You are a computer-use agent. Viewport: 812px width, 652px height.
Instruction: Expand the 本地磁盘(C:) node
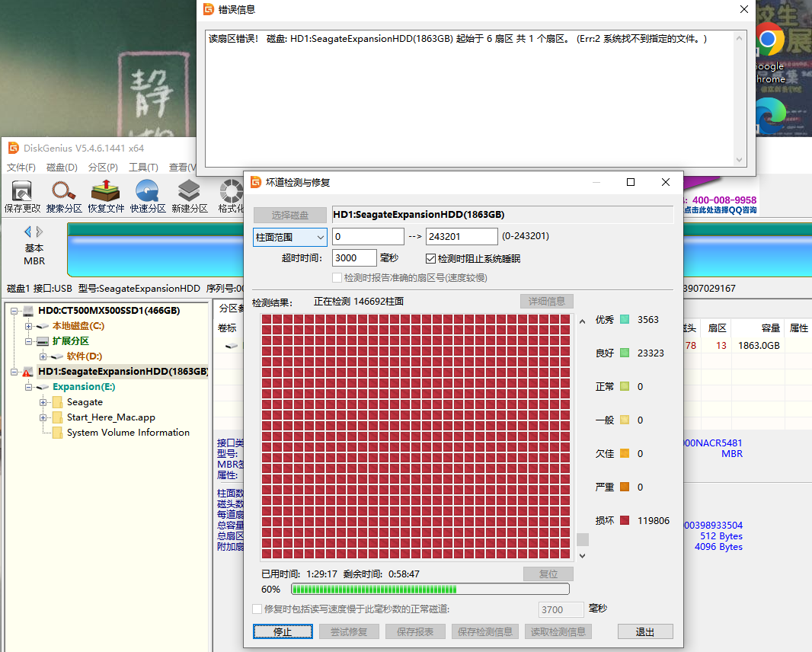tap(28, 326)
